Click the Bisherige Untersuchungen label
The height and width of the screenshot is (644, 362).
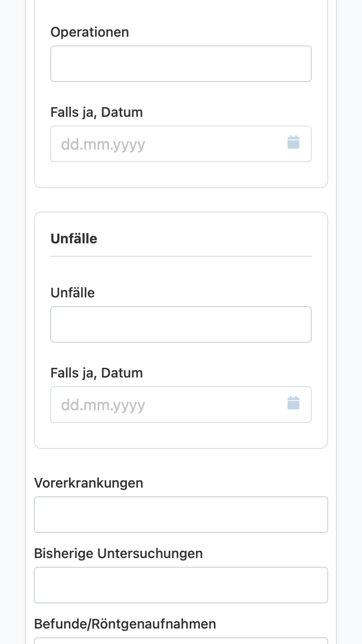119,553
